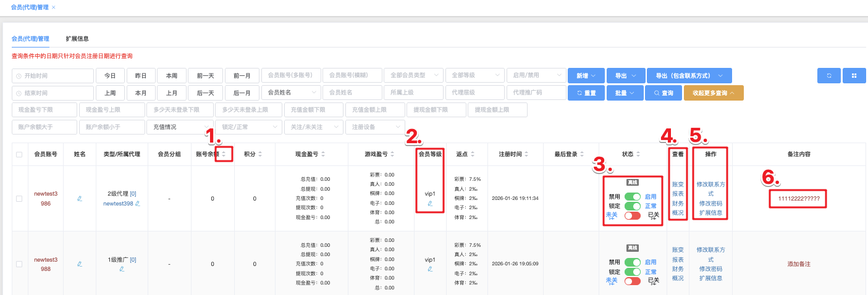Collapse filters with 收起更多查询

(713, 93)
